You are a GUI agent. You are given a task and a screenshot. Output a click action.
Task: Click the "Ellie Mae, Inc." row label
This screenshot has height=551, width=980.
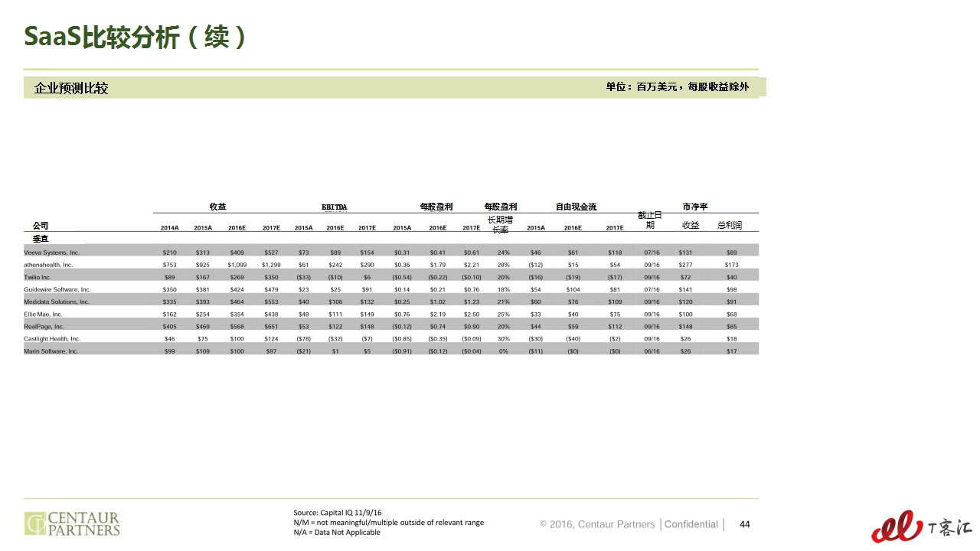coord(44,314)
